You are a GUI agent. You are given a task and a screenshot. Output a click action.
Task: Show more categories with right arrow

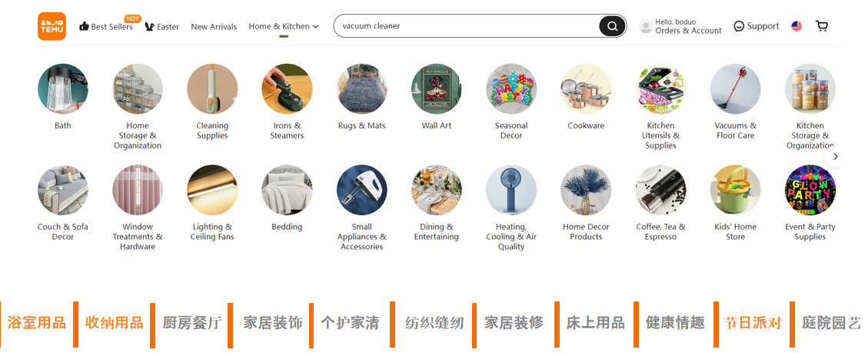836,157
